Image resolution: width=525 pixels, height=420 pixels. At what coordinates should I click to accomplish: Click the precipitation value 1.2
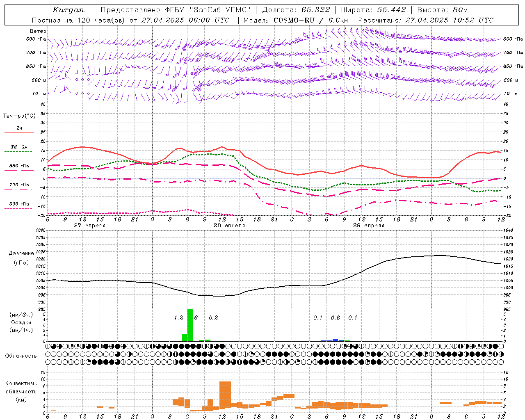tap(178, 318)
